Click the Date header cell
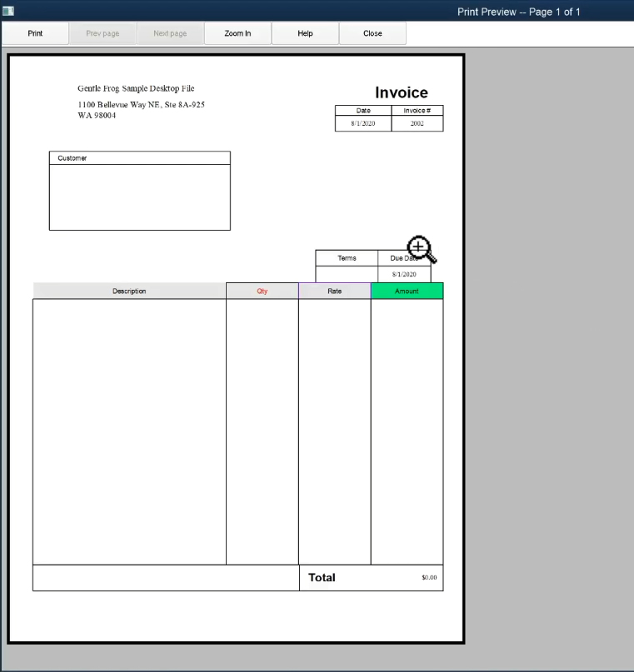634x672 pixels. tap(363, 111)
